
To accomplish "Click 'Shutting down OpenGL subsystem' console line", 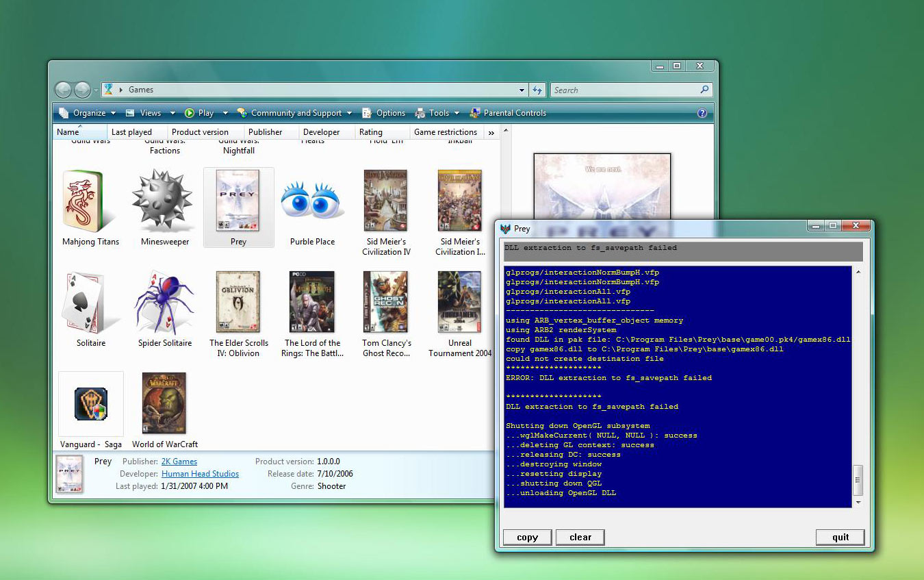I will [x=578, y=426].
